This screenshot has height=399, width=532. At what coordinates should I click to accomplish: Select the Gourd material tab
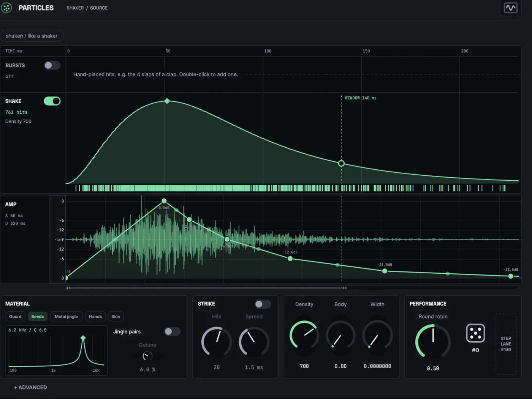15,317
